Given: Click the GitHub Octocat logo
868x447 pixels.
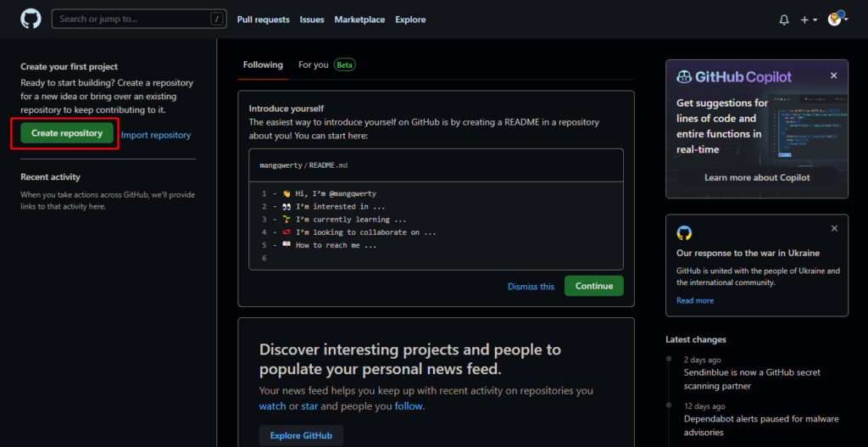Looking at the screenshot, I should (31, 19).
